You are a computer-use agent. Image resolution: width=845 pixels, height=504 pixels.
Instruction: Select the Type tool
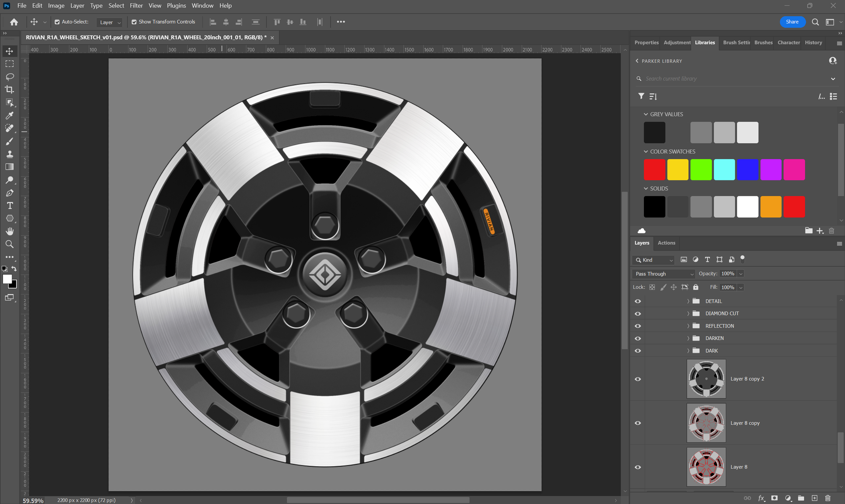[x=9, y=205]
